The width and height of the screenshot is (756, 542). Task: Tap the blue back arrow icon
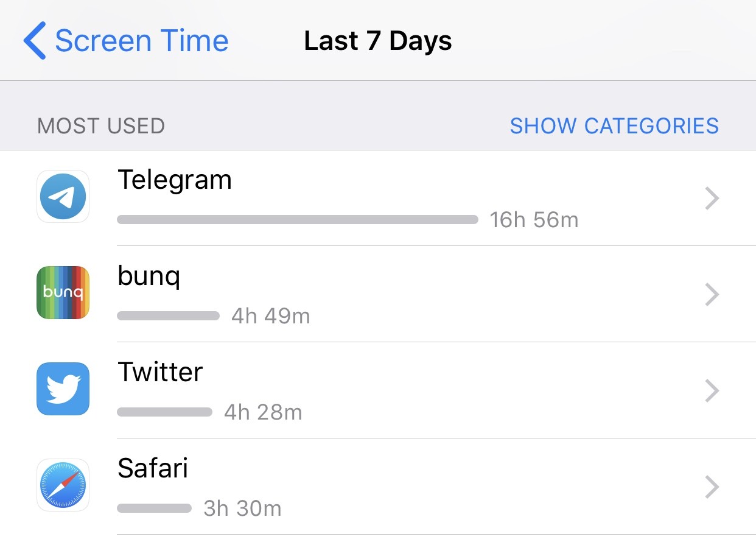point(35,41)
